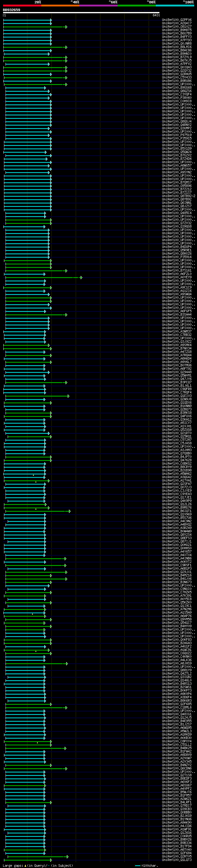Select the UniRef100_Q47JY6 label
Viewport: 197px width, 868px height.
(177, 379)
